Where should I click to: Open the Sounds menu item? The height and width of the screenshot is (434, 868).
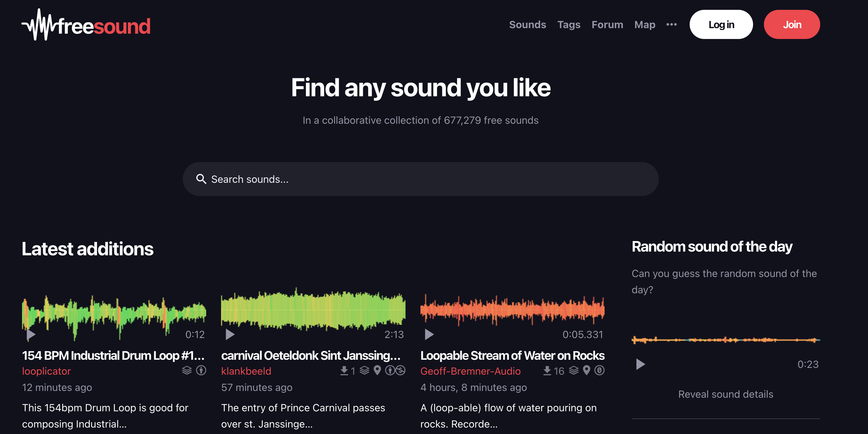click(527, 25)
